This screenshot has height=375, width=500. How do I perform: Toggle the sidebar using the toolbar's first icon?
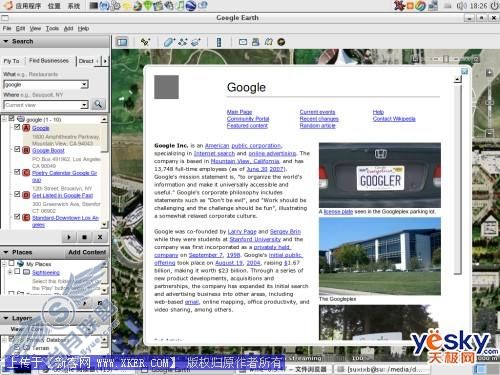click(x=122, y=42)
